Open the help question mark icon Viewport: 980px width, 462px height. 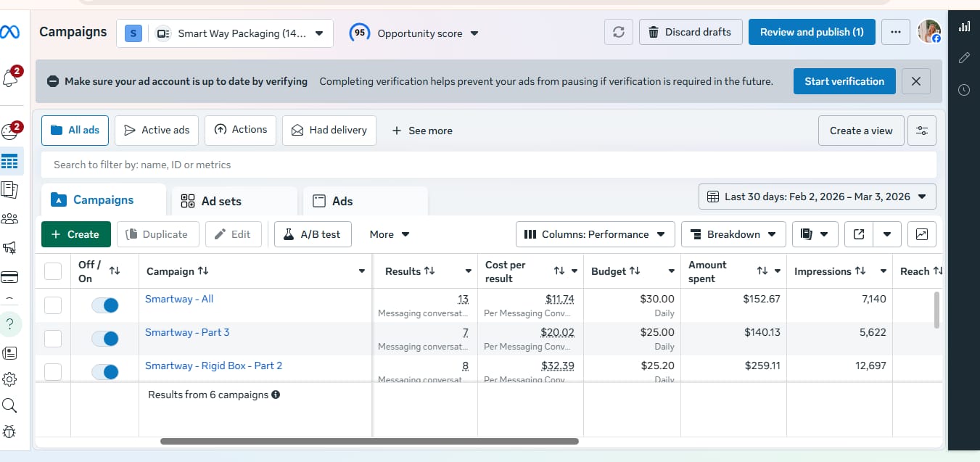click(10, 323)
